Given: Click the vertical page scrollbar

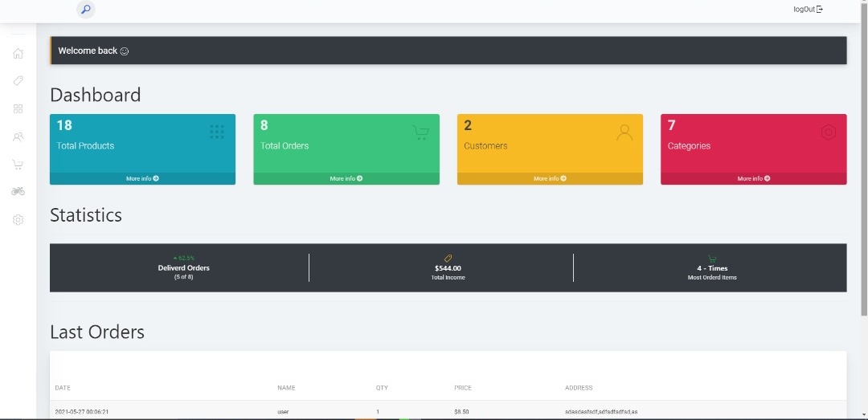Looking at the screenshot, I should [864, 158].
